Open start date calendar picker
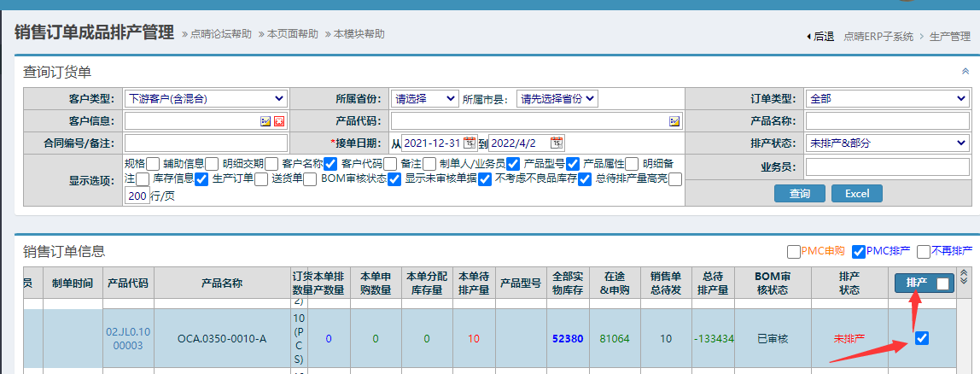Viewport: 980px width, 374px height. click(469, 143)
